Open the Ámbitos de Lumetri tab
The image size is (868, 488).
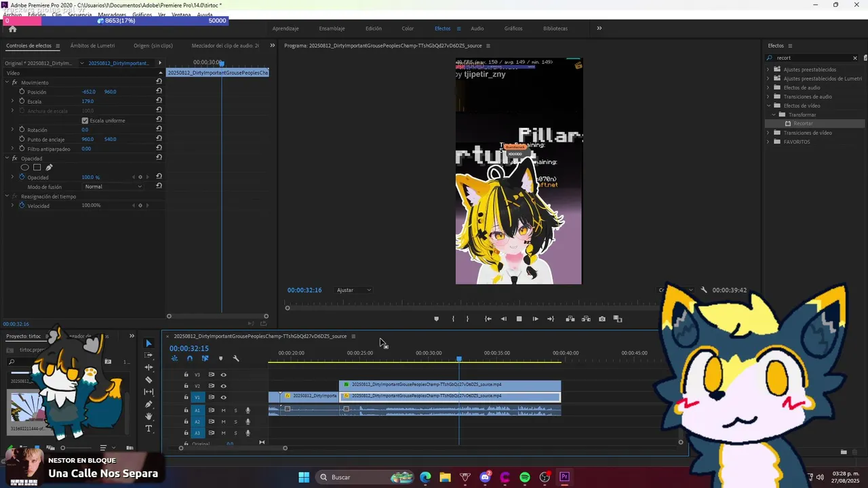(x=92, y=45)
